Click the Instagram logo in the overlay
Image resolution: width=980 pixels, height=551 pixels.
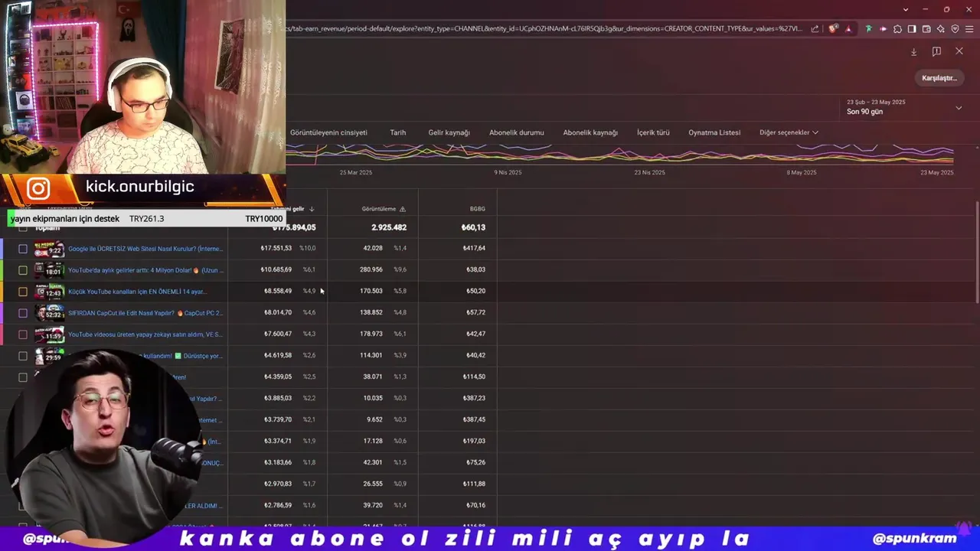[x=38, y=188]
